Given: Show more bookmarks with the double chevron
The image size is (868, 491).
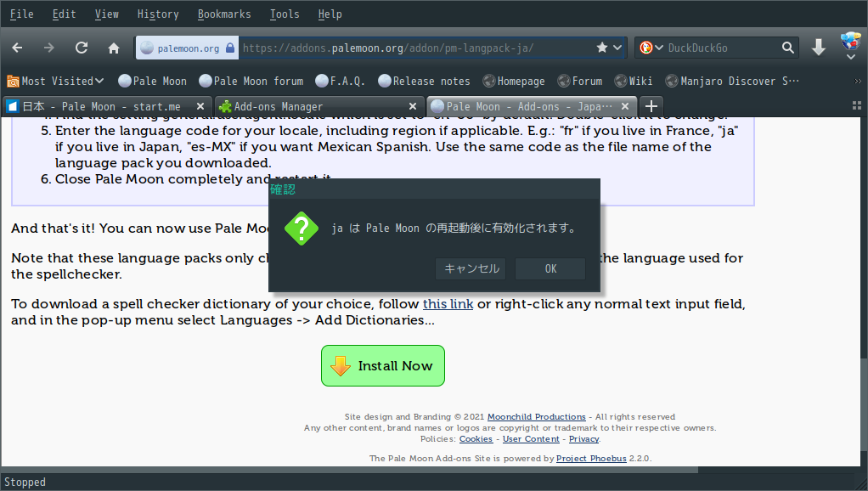Looking at the screenshot, I should [858, 82].
